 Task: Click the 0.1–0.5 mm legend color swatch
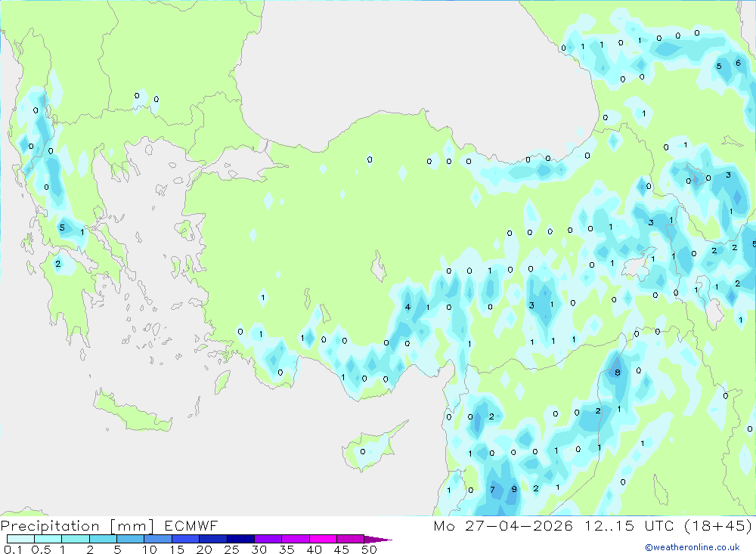[x=20, y=539]
